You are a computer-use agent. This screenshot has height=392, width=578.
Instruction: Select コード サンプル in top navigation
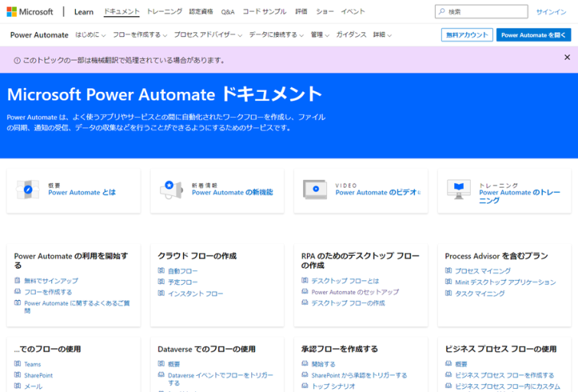(x=264, y=11)
